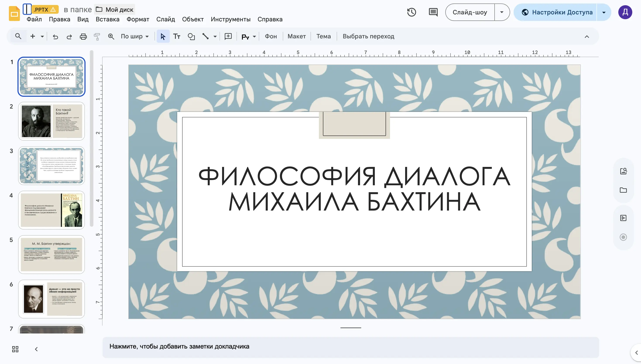Print the presentation

pos(83,36)
